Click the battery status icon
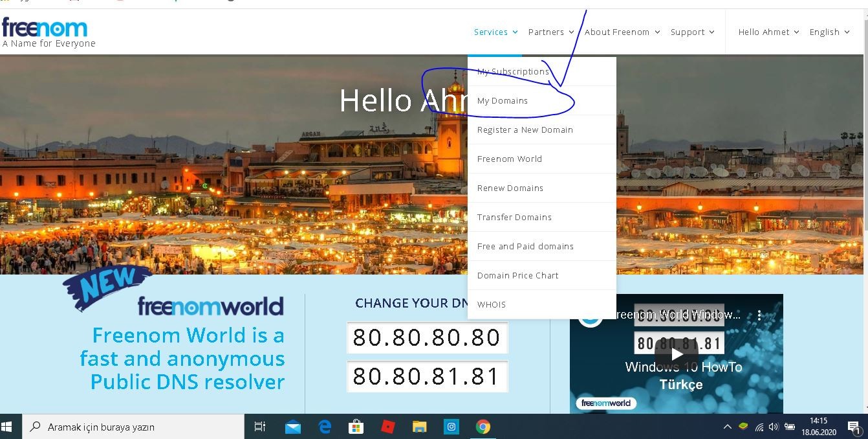This screenshot has height=439, width=868. coord(789,427)
